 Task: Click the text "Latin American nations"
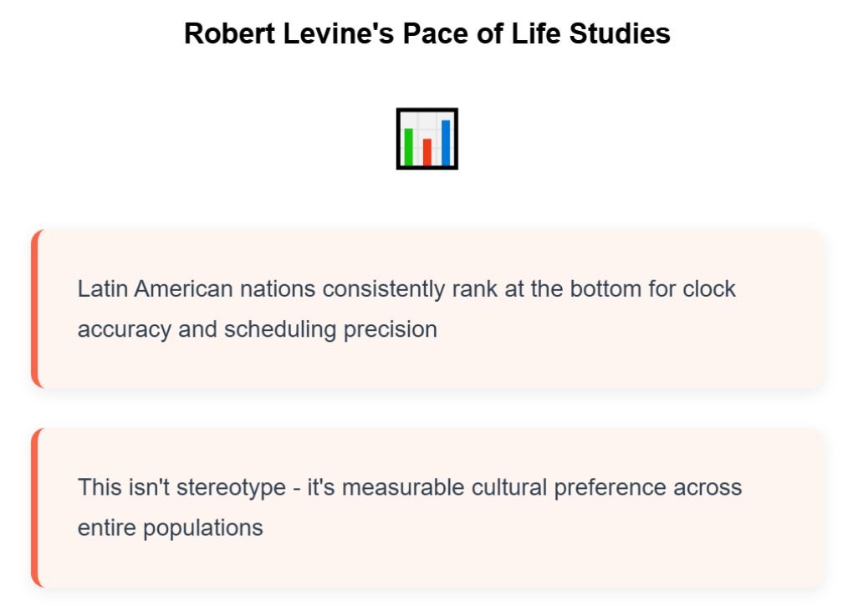pos(197,289)
